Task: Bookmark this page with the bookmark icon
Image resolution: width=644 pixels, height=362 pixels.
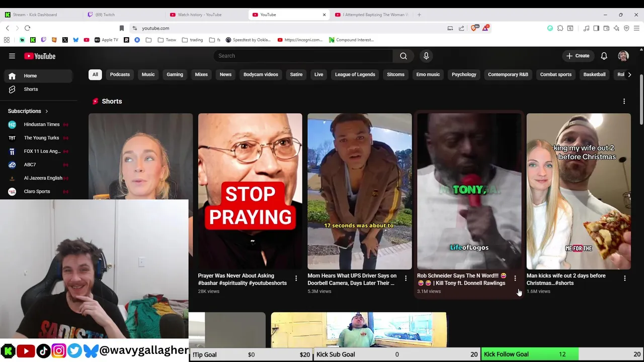Action: pyautogui.click(x=121, y=28)
